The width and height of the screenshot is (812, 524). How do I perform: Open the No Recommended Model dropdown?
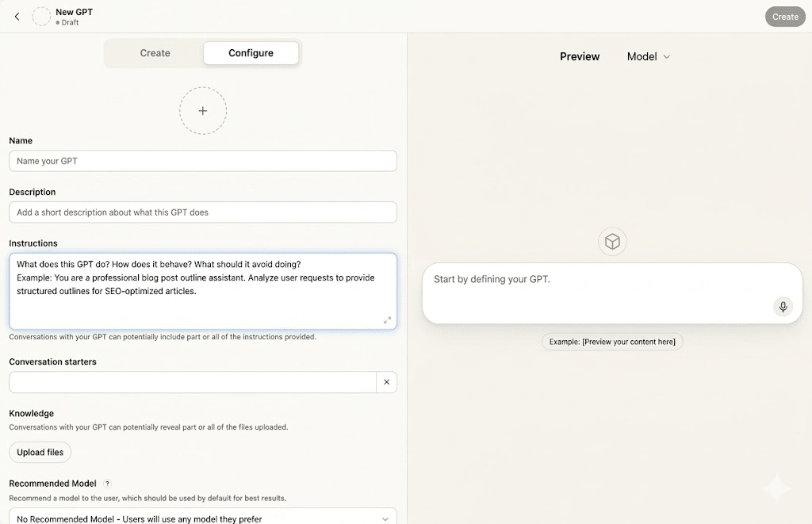point(203,518)
